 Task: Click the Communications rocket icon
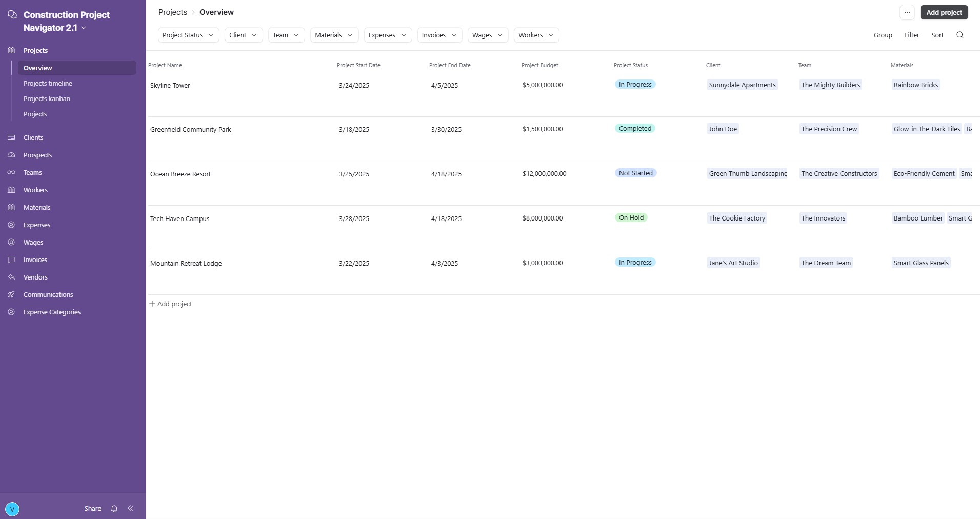[11, 294]
